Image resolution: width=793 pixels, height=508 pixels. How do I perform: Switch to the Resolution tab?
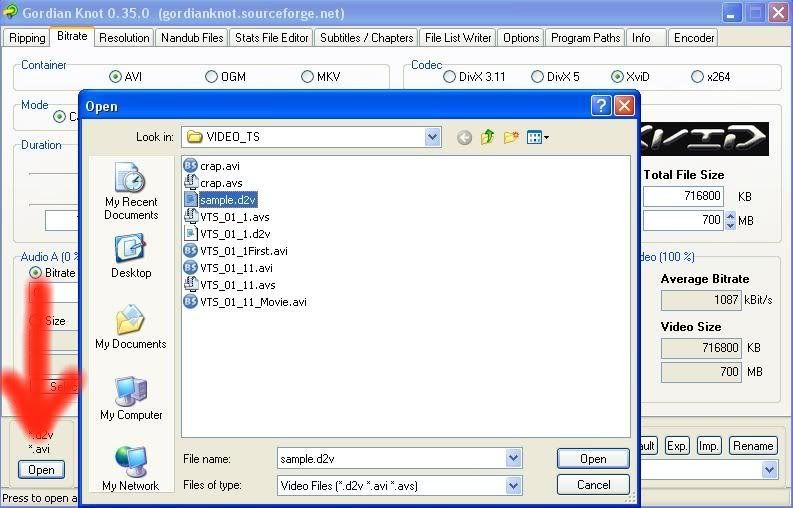pyautogui.click(x=124, y=38)
